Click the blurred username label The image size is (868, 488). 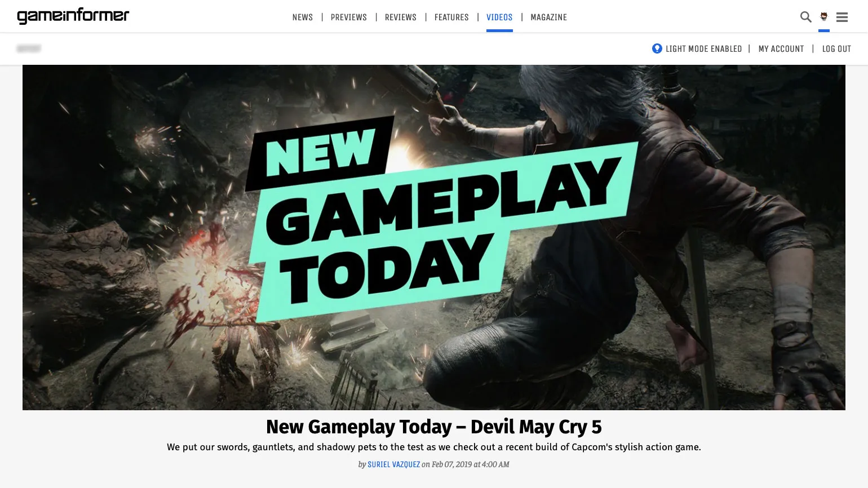29,48
